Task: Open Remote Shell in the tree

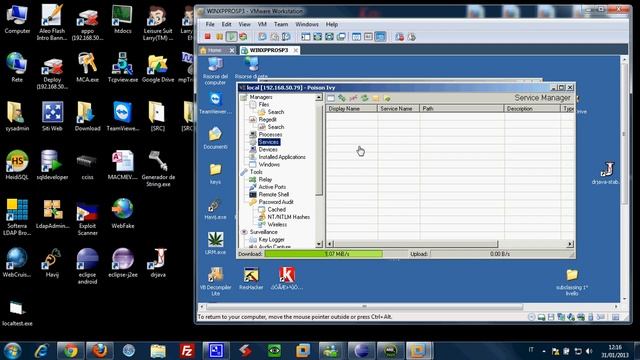Action: tap(273, 195)
